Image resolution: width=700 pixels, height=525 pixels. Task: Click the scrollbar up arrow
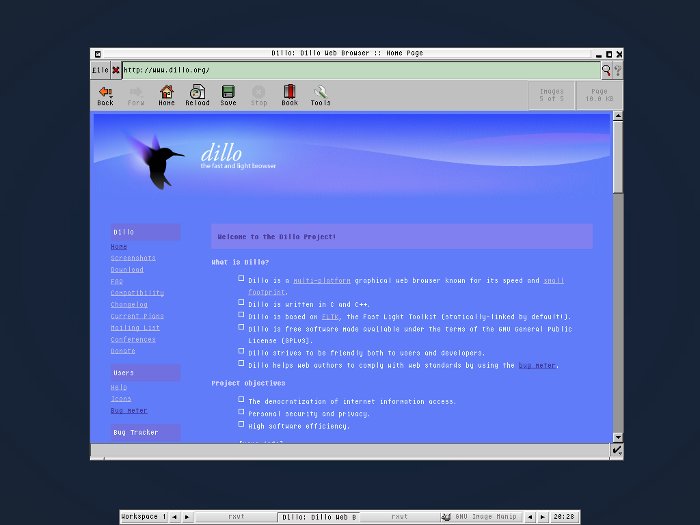[x=618, y=116]
